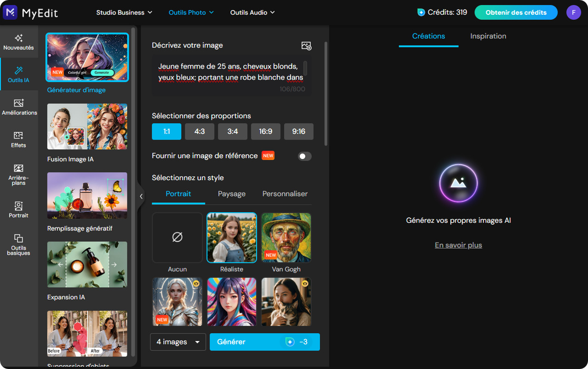Select the woman with cat style thumbnail

coord(286,302)
